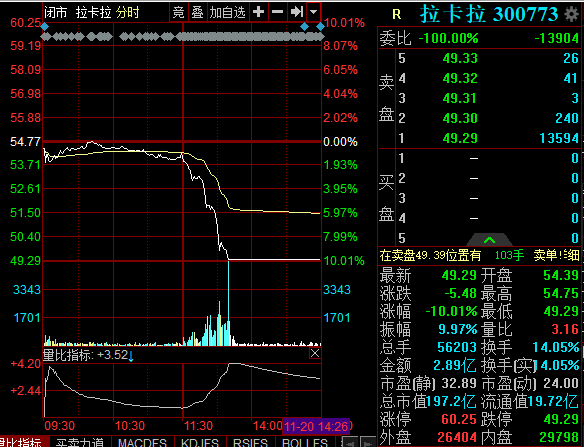
Task: Switch to the 量比指标 tab
Action: 22,442
